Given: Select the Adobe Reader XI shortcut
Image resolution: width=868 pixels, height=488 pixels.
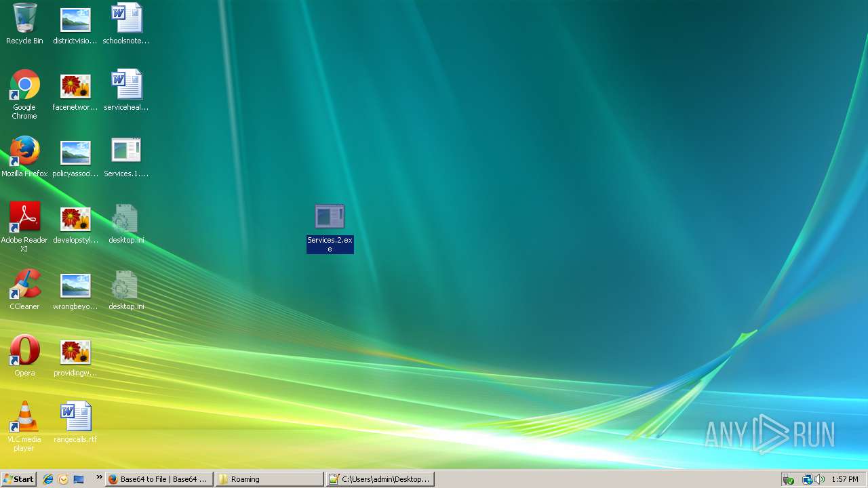Looking at the screenshot, I should tap(24, 227).
